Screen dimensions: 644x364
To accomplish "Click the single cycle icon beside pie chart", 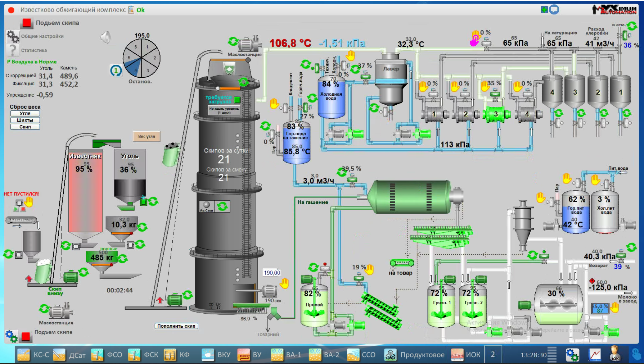I will pos(116,70).
